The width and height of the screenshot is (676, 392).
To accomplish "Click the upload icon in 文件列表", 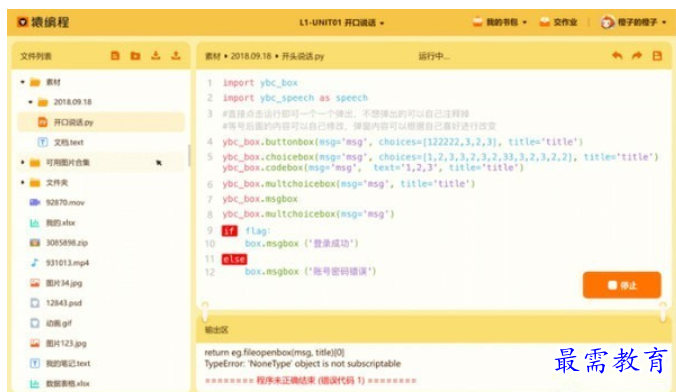I will click(175, 56).
